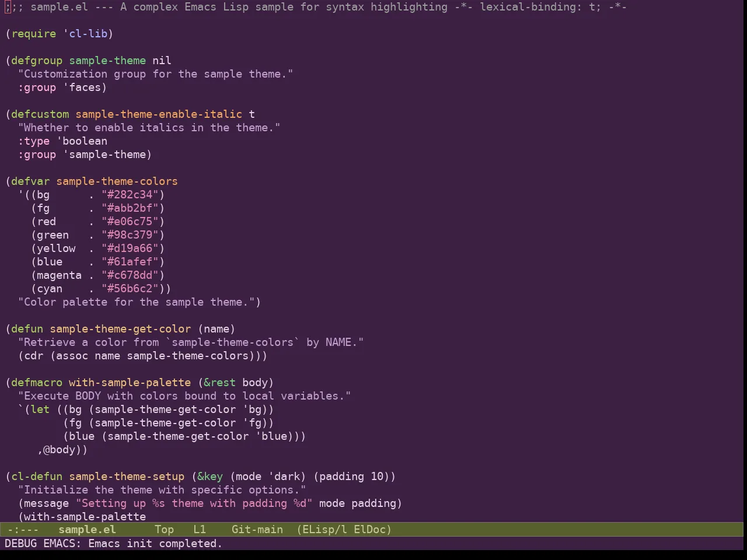Click on 'cl-lib' symbol

tap(88, 34)
